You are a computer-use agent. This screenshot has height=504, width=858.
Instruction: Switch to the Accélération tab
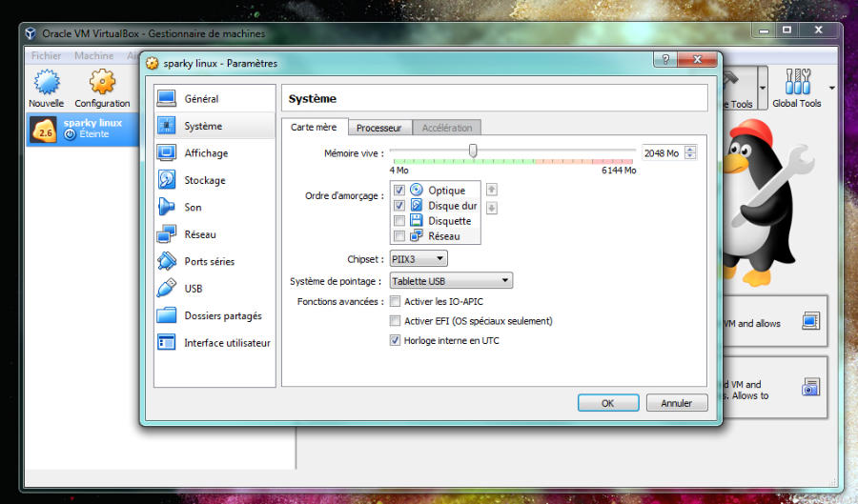pyautogui.click(x=447, y=128)
